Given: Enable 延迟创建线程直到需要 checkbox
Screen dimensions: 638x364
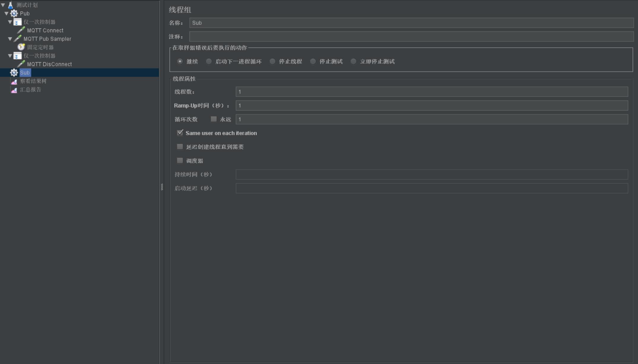Looking at the screenshot, I should (180, 147).
